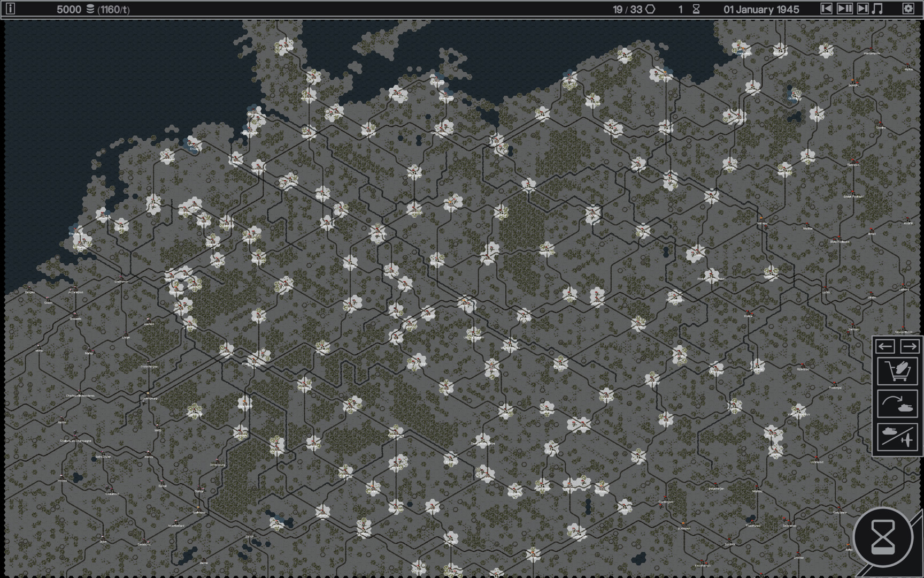This screenshot has width=924, height=578.
Task: Select previous unit with left arrow
Action: pos(885,346)
